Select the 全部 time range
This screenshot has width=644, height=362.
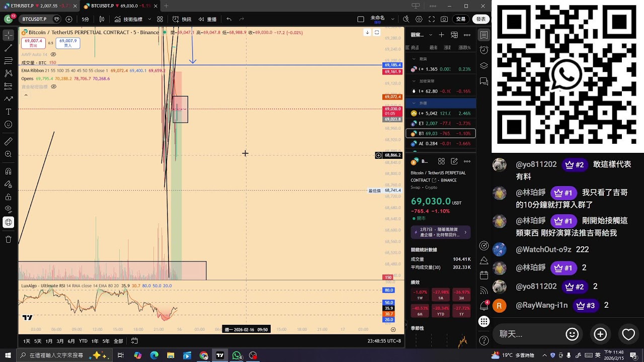pos(118,341)
